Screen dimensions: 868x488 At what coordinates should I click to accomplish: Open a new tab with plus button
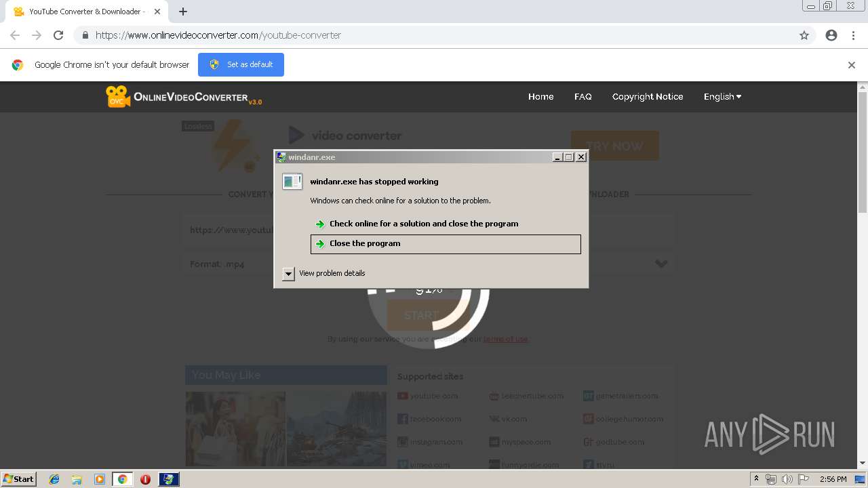183,12
